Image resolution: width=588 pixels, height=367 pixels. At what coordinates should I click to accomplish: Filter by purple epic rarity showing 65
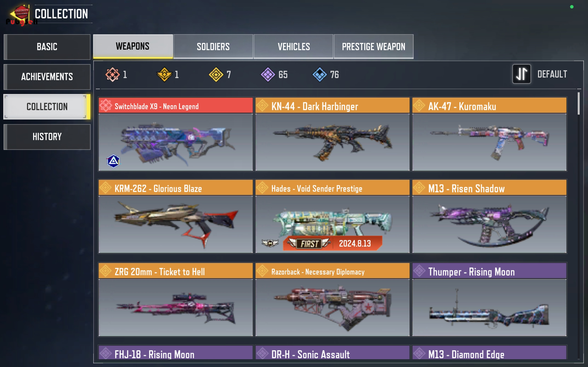pyautogui.click(x=268, y=75)
